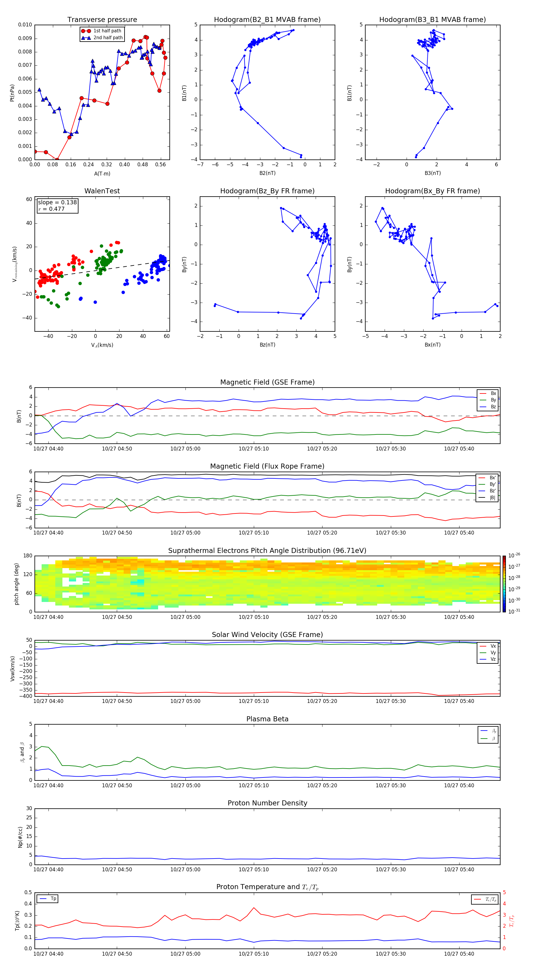
Task: Click Bz legend entry in GSE magnetic field
Action: [x=488, y=407]
